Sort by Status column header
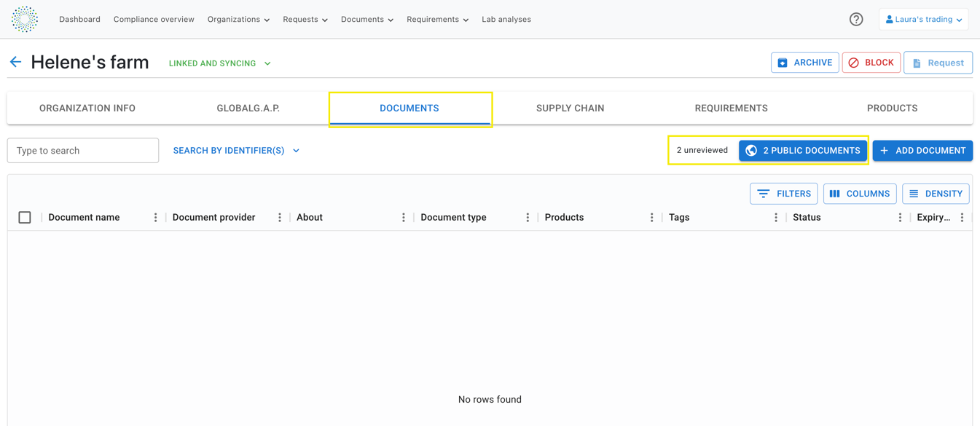Image resolution: width=980 pixels, height=426 pixels. coord(807,218)
